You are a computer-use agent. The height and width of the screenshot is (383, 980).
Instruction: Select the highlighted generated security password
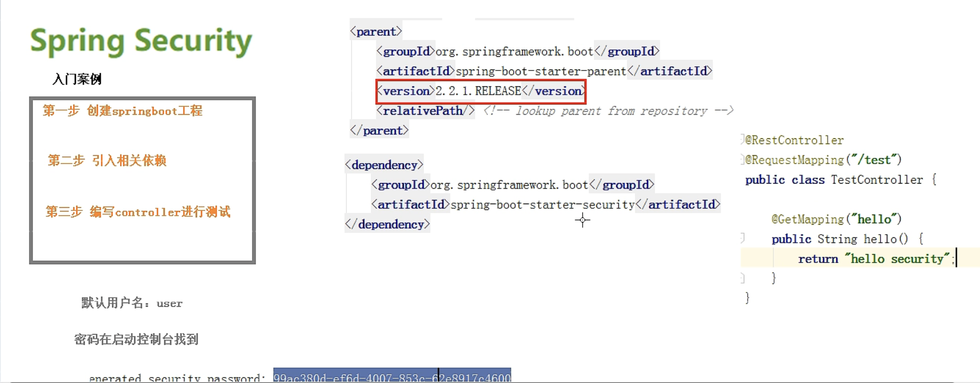[392, 377]
